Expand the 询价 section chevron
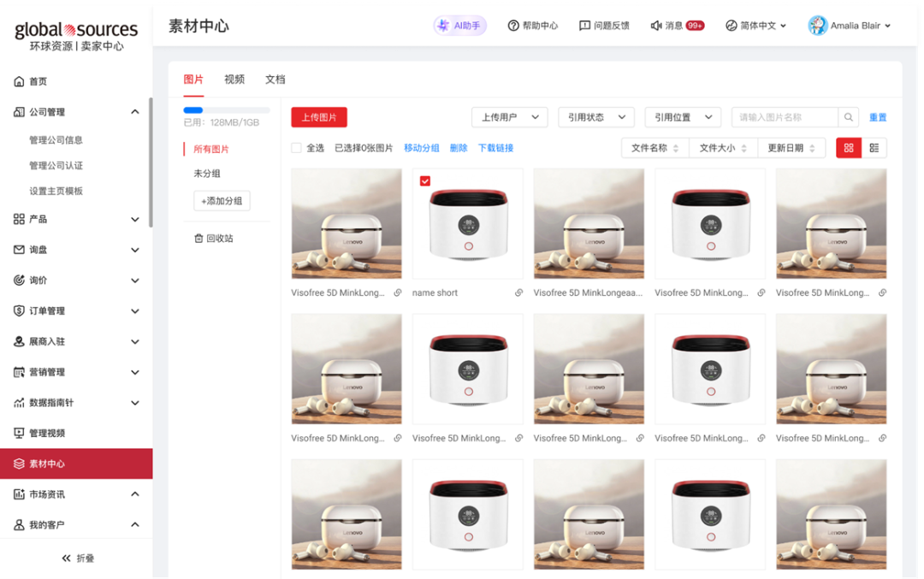This screenshot has height=579, width=924. (135, 281)
